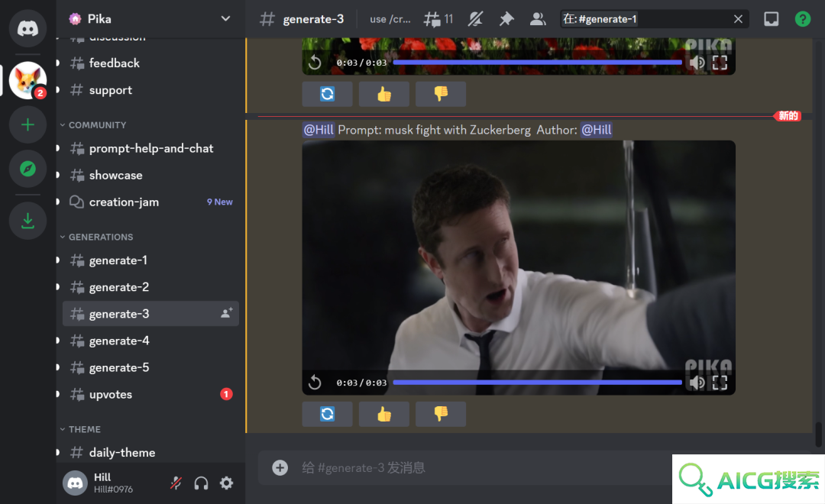Open the support channel
Viewport: 825px width, 504px height.
click(x=150, y=90)
